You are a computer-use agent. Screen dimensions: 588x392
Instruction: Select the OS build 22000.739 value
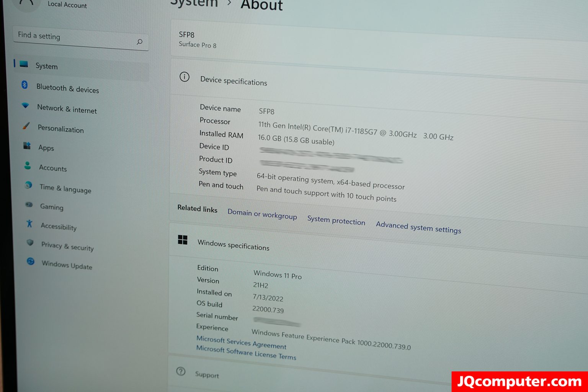[x=268, y=309]
